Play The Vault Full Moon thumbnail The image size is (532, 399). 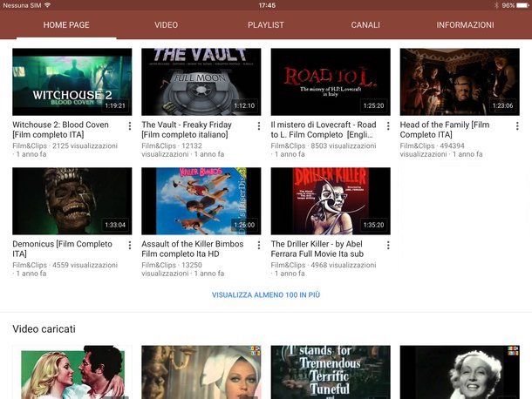point(201,82)
